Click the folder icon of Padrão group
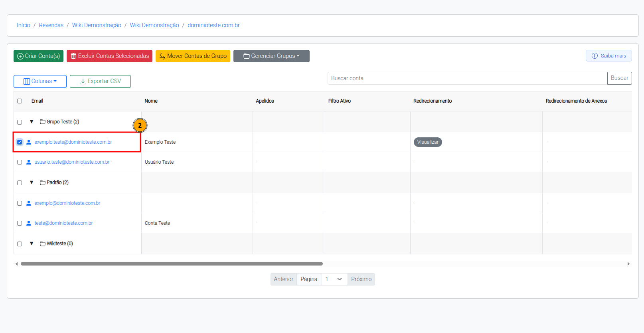 [43, 182]
